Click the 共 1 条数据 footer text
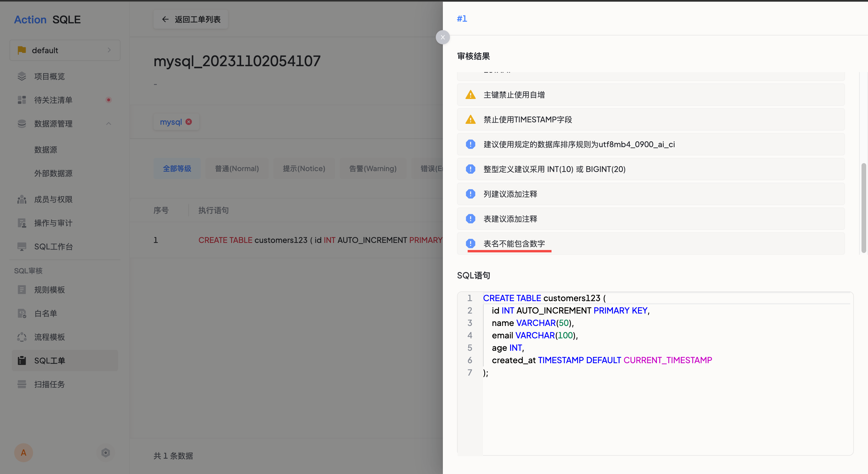Viewport: 868px width, 474px height. (x=173, y=456)
